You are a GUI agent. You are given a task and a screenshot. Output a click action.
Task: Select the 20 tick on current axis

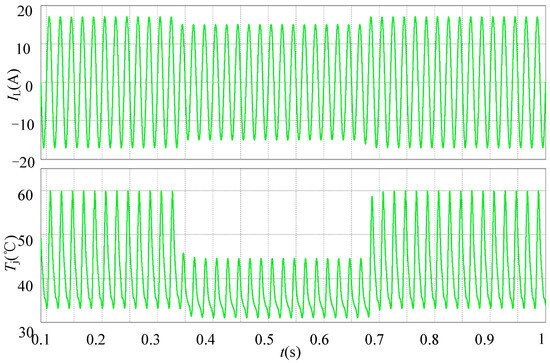(x=24, y=13)
